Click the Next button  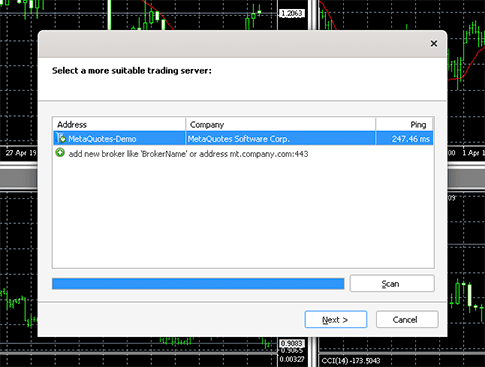[x=336, y=320]
